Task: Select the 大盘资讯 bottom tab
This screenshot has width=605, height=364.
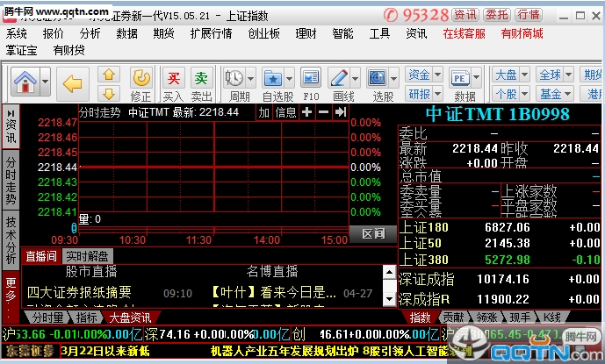Action: [129, 317]
